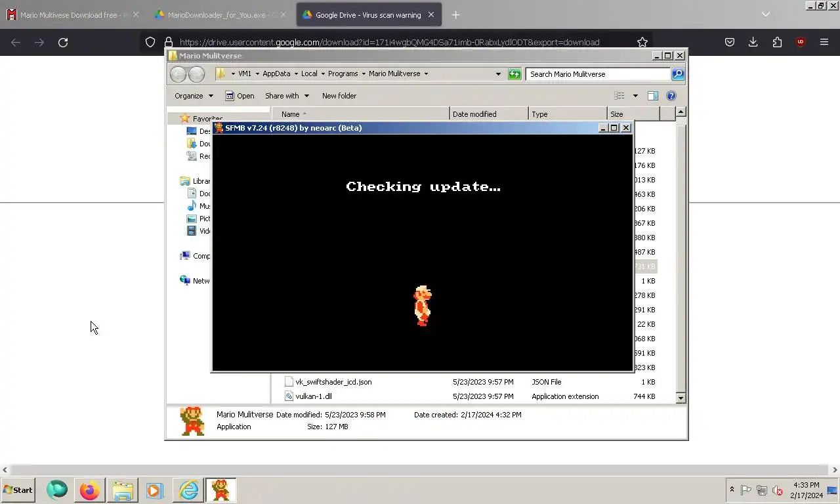Open the Firefox downloads panel
Image resolution: width=840 pixels, height=504 pixels.
pos(753,42)
